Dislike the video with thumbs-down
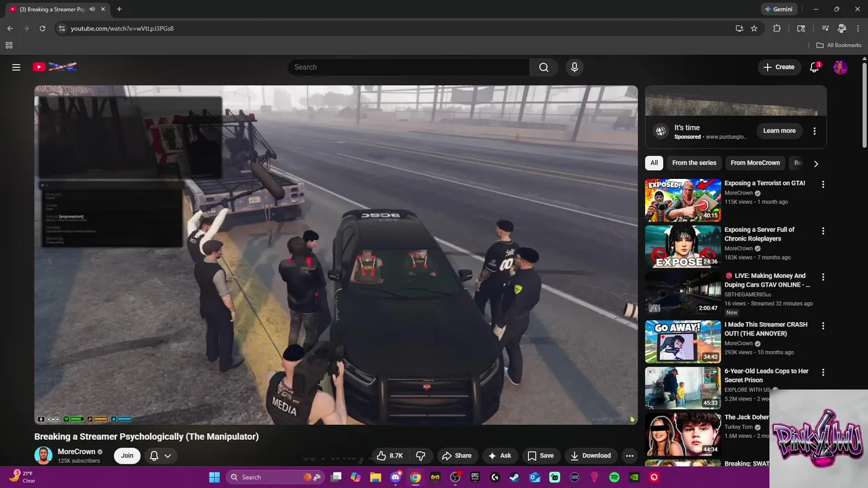Screen dimensions: 868x488 (x=420, y=455)
